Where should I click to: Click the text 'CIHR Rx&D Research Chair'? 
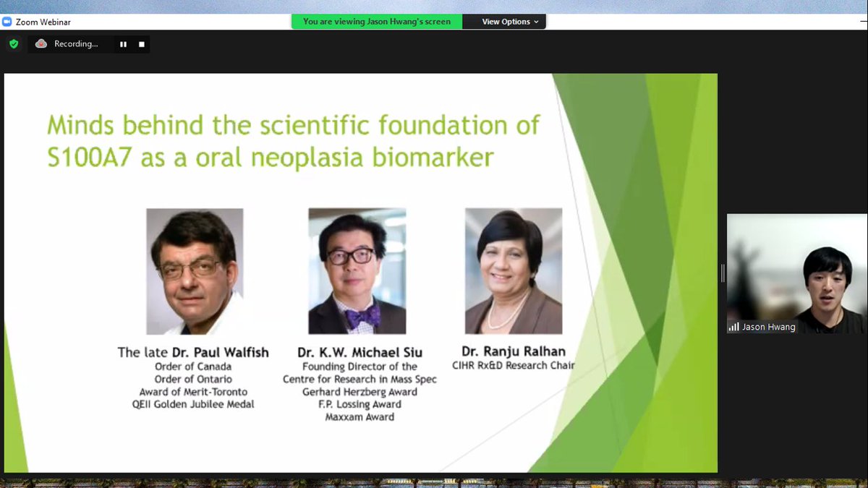(x=514, y=366)
